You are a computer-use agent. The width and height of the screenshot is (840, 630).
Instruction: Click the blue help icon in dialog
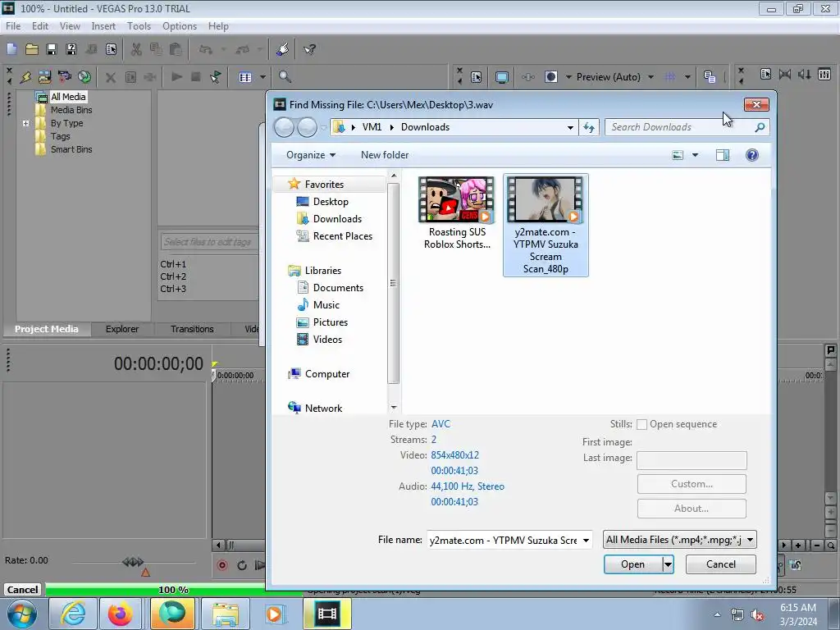click(x=752, y=155)
